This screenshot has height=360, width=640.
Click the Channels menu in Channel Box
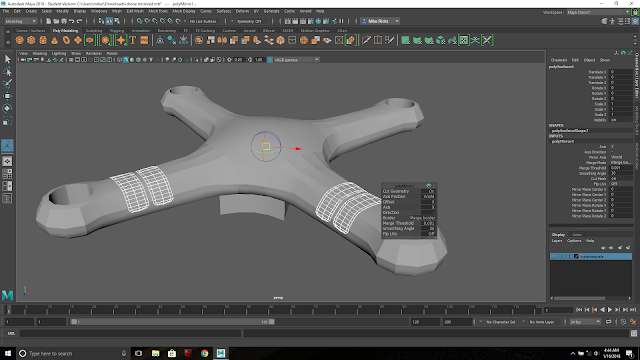pos(559,60)
